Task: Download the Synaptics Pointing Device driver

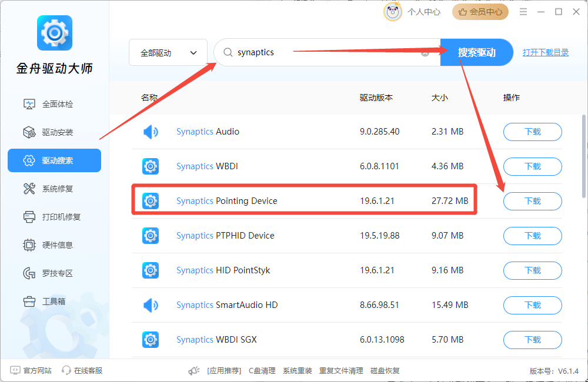Action: (533, 202)
